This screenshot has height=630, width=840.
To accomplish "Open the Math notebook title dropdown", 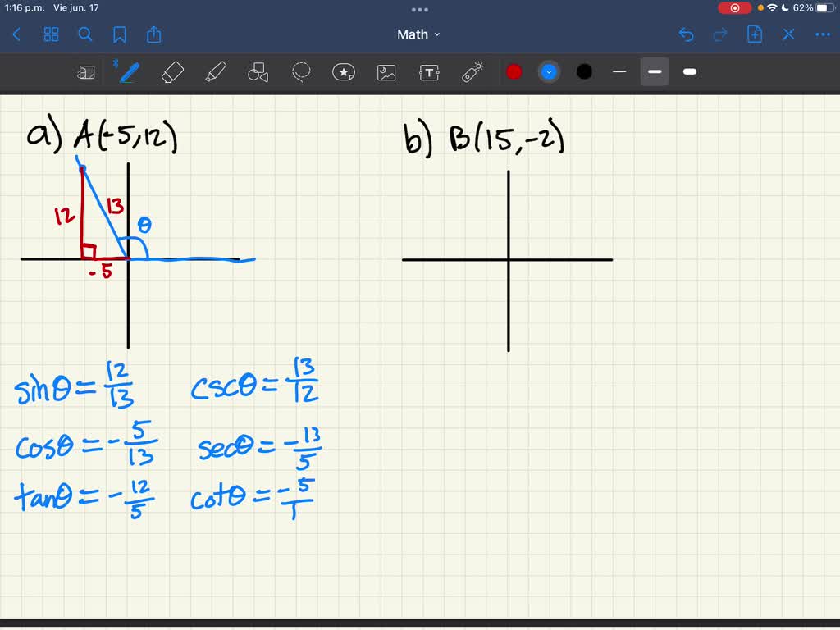I will (x=418, y=34).
